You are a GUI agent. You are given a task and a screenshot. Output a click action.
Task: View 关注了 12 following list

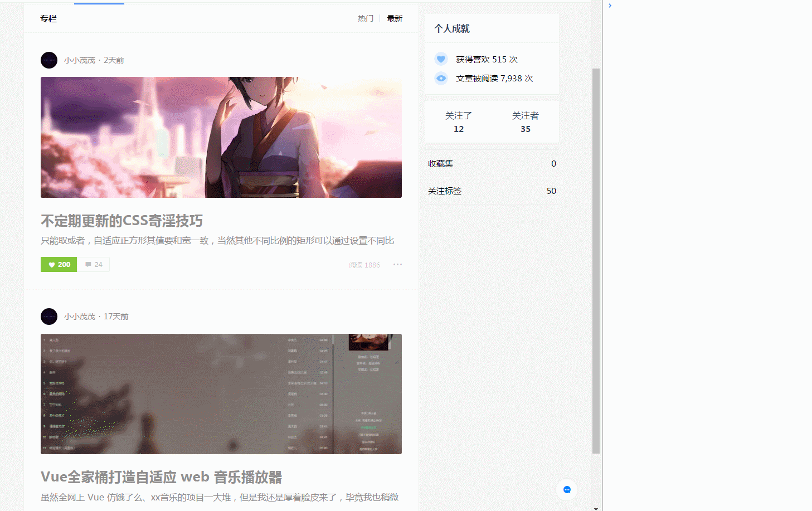[x=459, y=122]
